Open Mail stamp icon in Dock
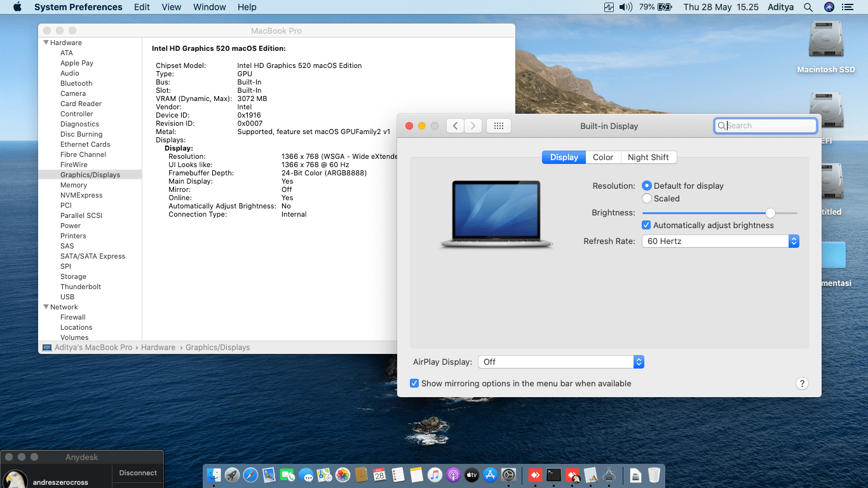Image resolution: width=868 pixels, height=488 pixels. click(x=269, y=475)
